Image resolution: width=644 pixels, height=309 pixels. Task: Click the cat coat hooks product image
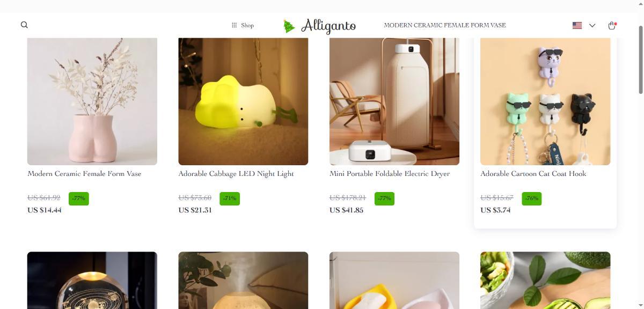[545, 101]
